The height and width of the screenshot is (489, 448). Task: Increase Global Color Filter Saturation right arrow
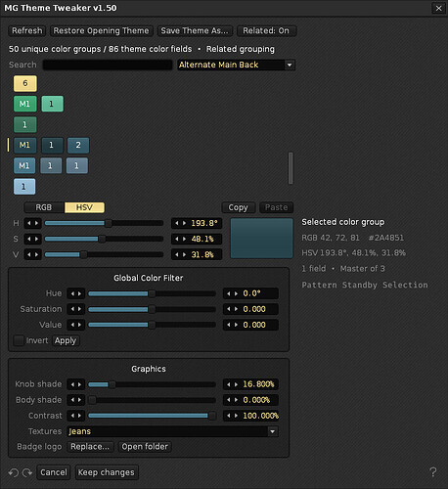click(80, 309)
